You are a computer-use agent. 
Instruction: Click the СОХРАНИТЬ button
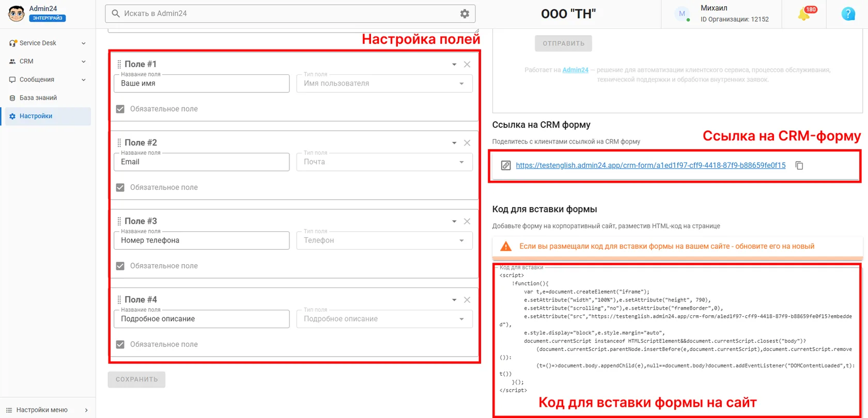click(x=137, y=379)
